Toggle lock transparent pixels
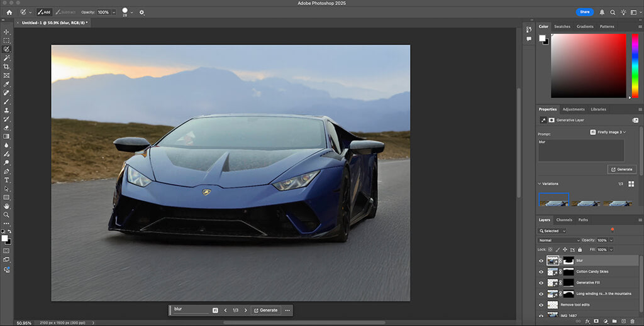 [x=550, y=249]
